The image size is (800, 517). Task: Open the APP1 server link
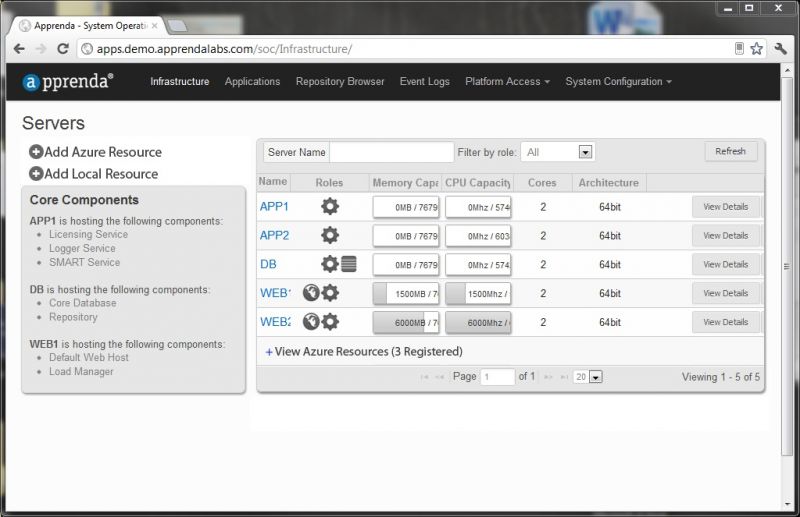[274, 207]
